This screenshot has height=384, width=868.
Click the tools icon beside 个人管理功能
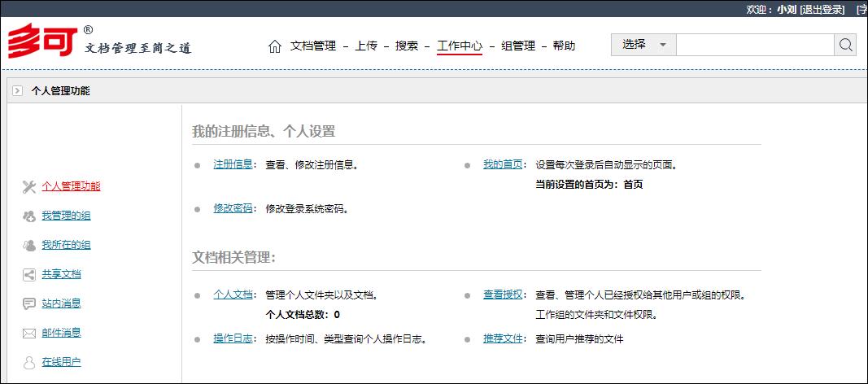coord(29,187)
